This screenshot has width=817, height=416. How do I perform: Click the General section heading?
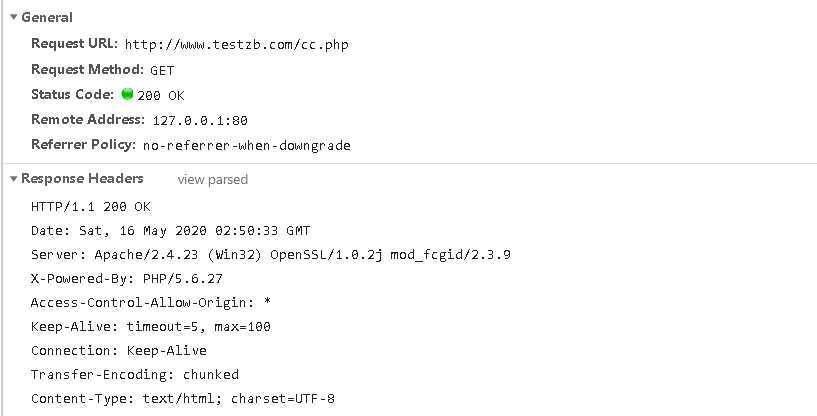coord(47,17)
